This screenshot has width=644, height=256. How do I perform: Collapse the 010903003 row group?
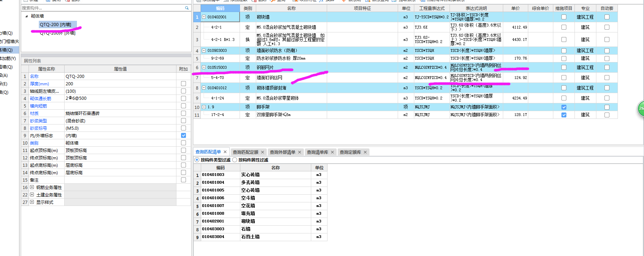click(204, 51)
